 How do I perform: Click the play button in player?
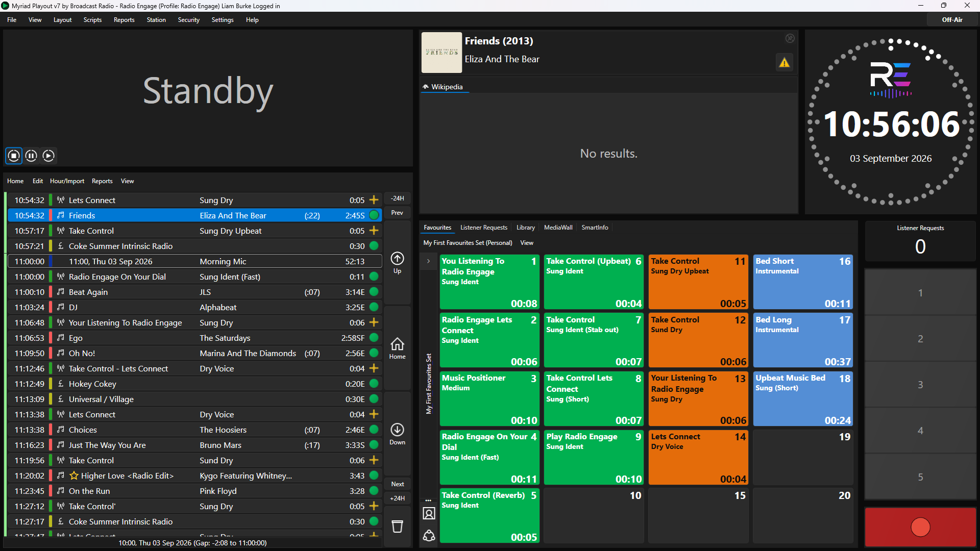pos(48,156)
